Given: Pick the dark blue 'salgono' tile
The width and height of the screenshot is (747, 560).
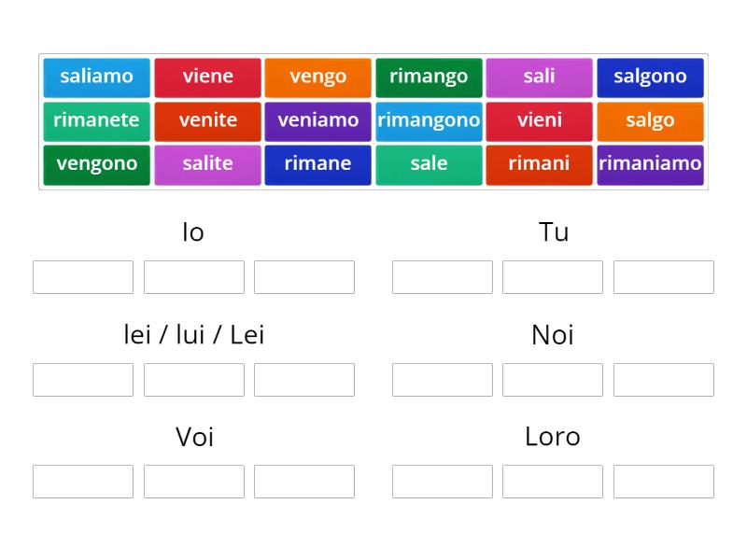Looking at the screenshot, I should click(650, 77).
